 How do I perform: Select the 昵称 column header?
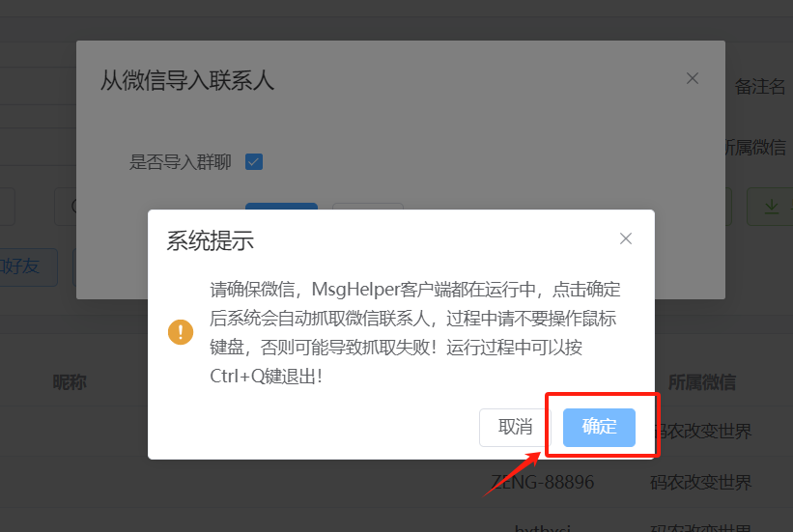70,382
